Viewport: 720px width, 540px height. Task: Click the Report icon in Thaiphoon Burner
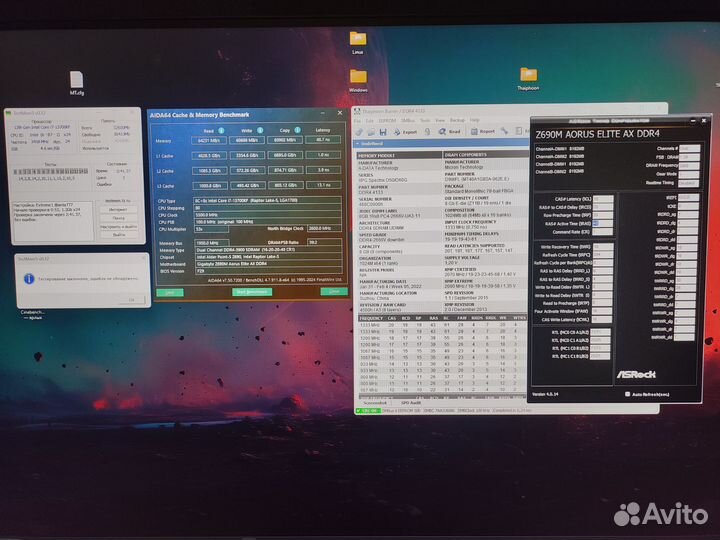click(483, 131)
